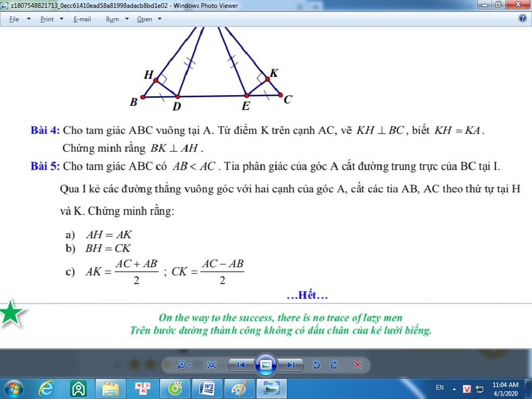This screenshot has width=532, height=399.
Task: Click point label K in the diagram
Action: 274,73
